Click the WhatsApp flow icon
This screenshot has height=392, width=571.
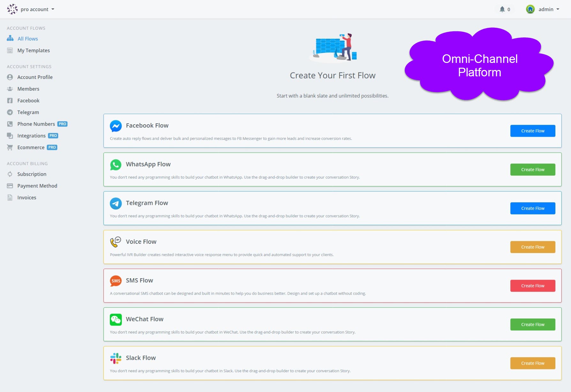pos(116,165)
